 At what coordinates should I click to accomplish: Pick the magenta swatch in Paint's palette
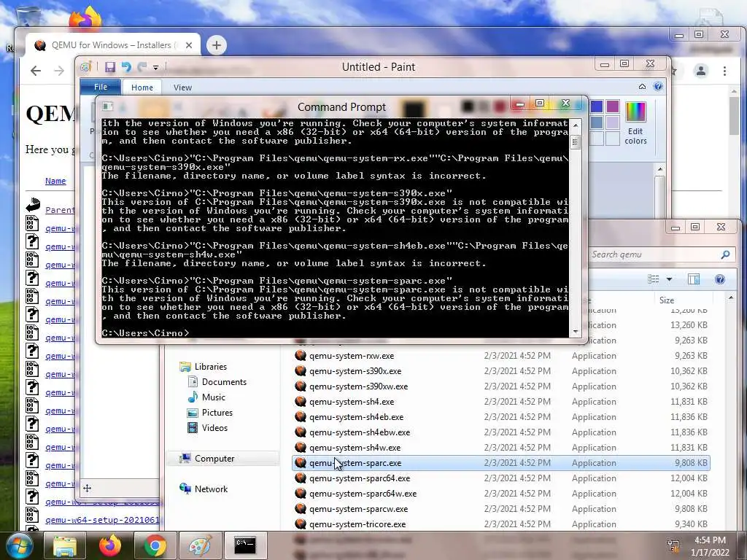[x=613, y=106]
